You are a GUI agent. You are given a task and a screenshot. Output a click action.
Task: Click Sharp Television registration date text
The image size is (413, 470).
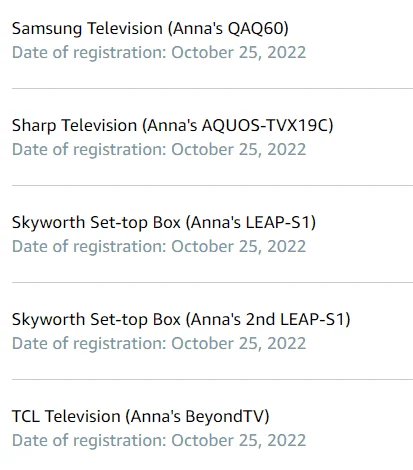pyautogui.click(x=159, y=150)
